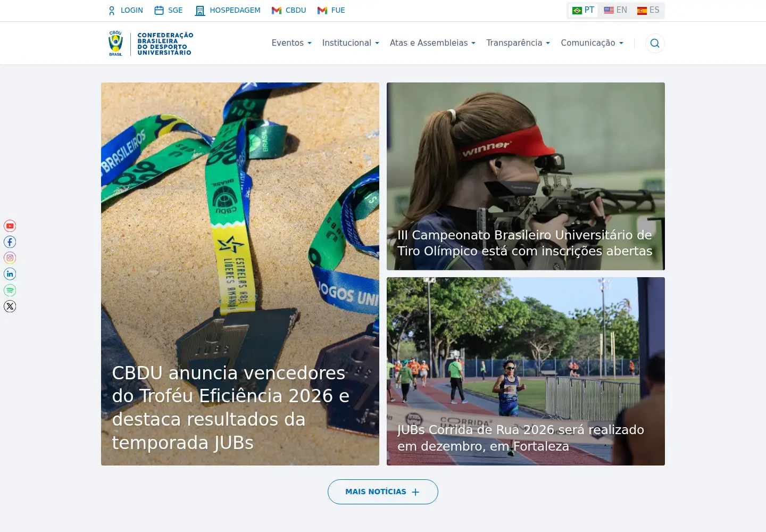Click the CBDU webmail link text
Viewport: 766px width, 532px height.
[296, 10]
